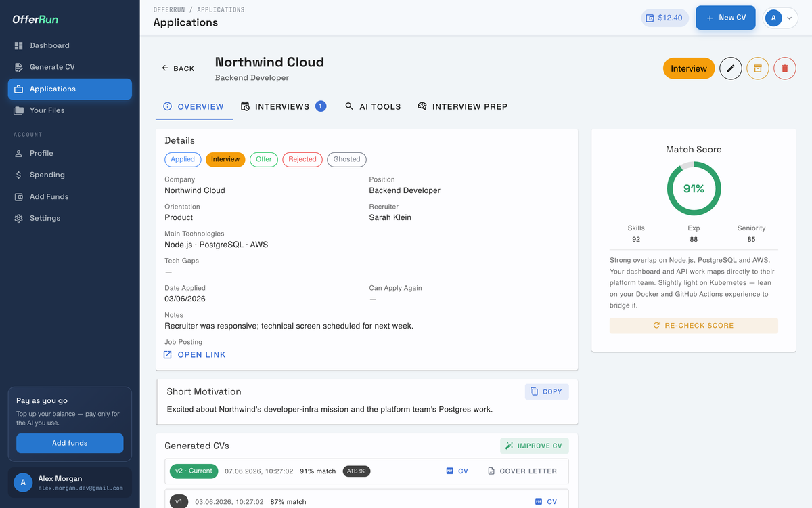Screen dimensions: 812x508
Task: Click the Node.js · PostgreSQL · AWS text
Action: pos(217,245)
